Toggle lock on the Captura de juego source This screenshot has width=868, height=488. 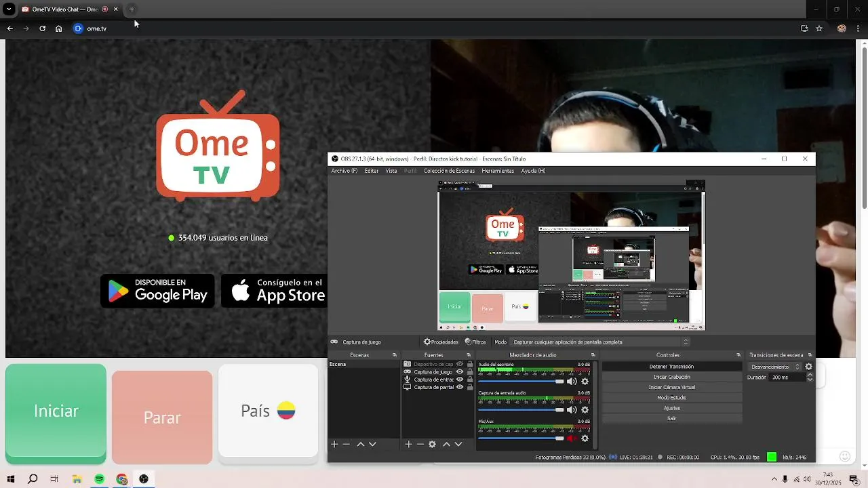click(x=470, y=372)
